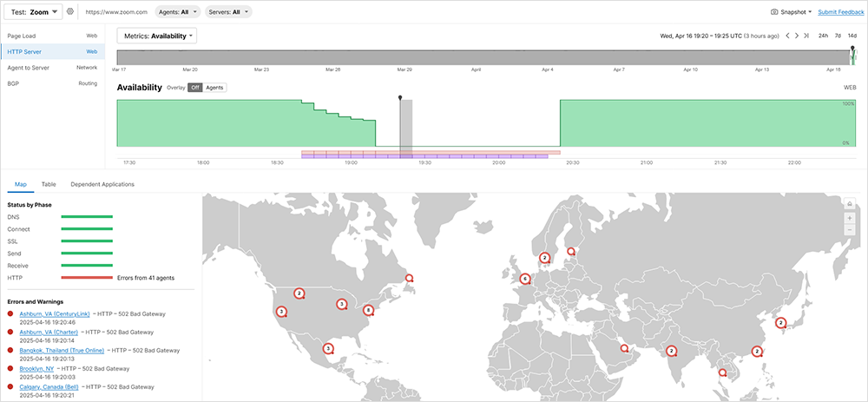Set overlay toggle to Off
Image resolution: width=868 pixels, height=402 pixels.
194,88
